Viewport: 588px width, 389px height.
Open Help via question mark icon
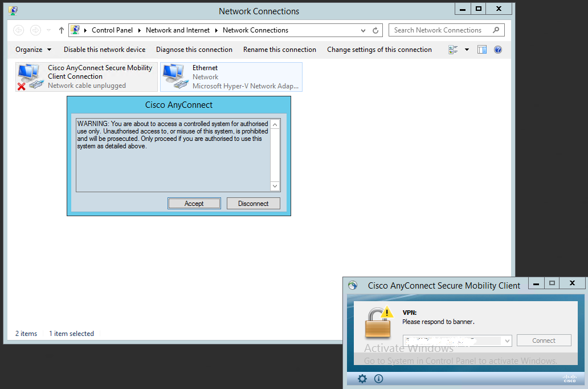pos(498,50)
